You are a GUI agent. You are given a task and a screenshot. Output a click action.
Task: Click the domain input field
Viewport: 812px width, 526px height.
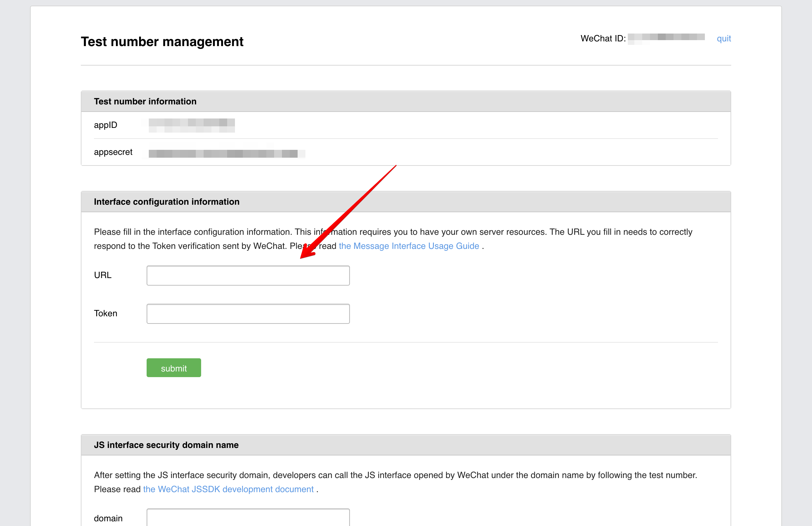click(x=248, y=518)
